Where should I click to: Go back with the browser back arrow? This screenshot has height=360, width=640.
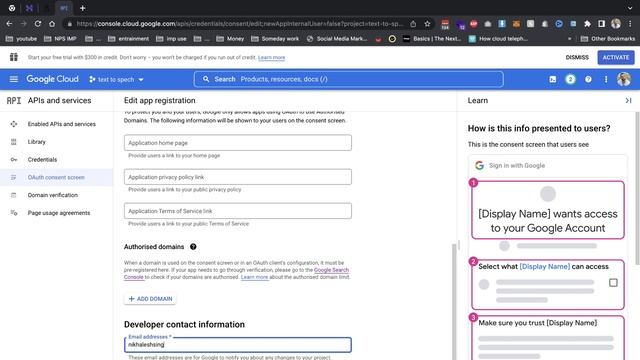click(x=9, y=24)
